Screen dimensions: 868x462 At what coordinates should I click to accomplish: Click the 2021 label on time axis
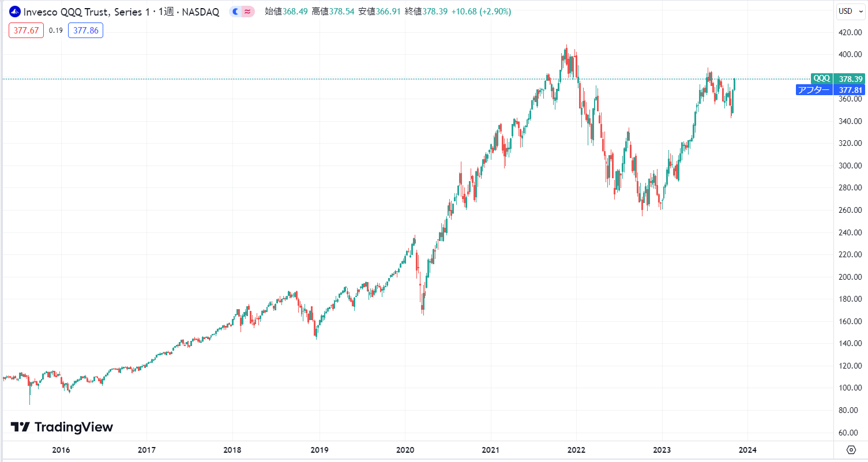click(490, 450)
